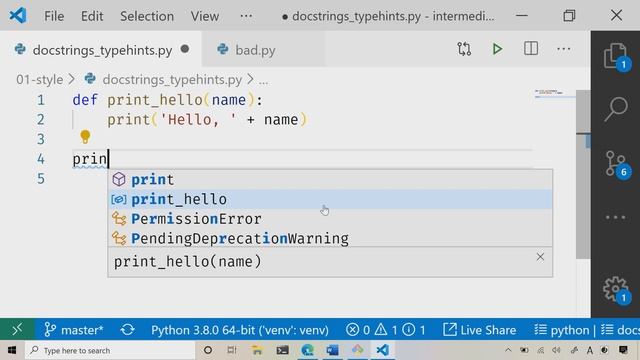Select PendingDeprecationWarning suggestion
Viewport: 640px width, 360px height.
tap(330, 238)
